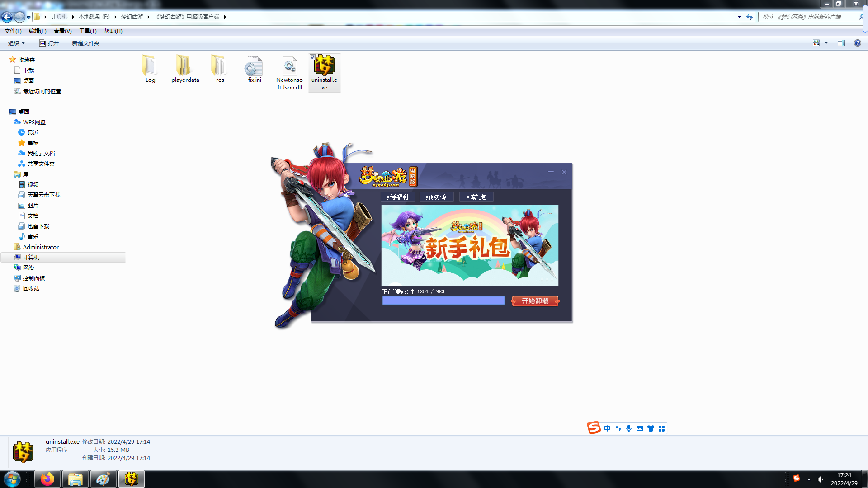
Task: Minimize the uninstaller dialog
Action: point(551,172)
